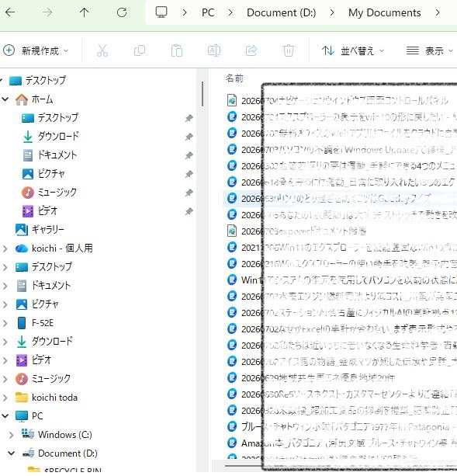Collapse the PC node in the tree
This screenshot has width=457, height=476.
click(5, 416)
